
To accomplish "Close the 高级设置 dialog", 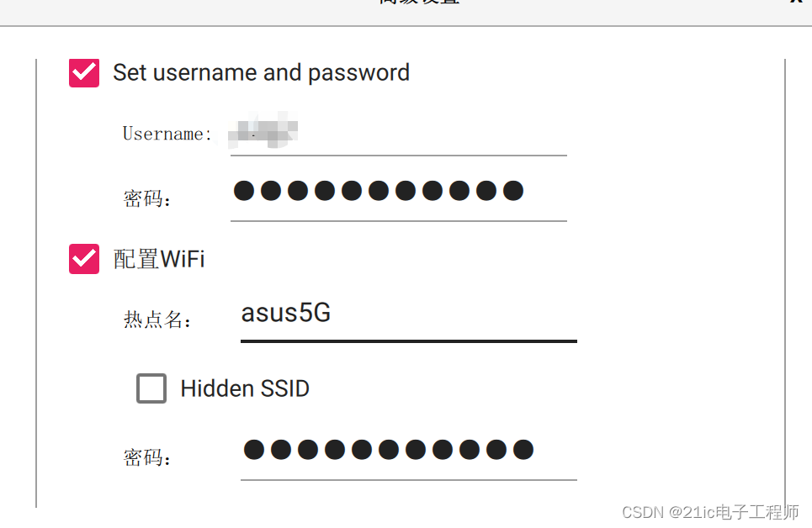I will (x=795, y=4).
